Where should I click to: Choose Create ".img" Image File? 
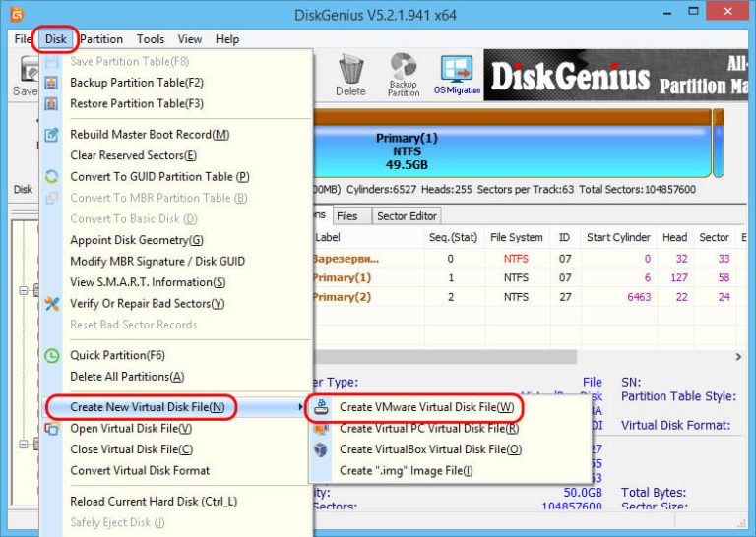click(406, 471)
